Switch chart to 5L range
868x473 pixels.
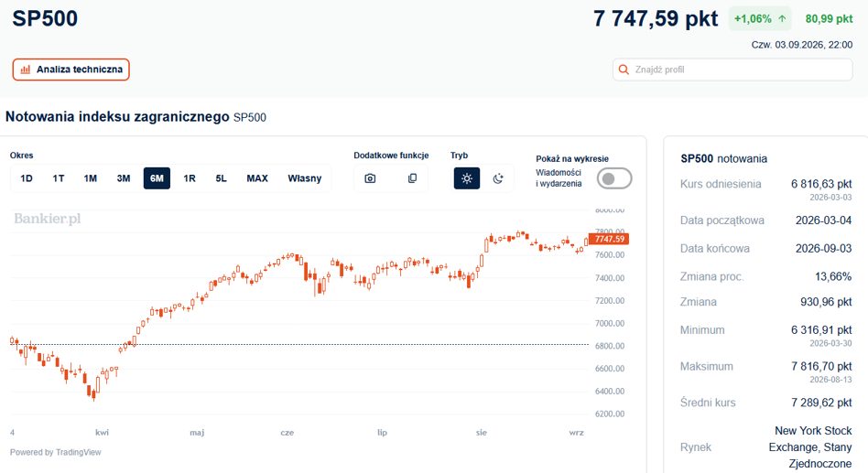coord(221,178)
